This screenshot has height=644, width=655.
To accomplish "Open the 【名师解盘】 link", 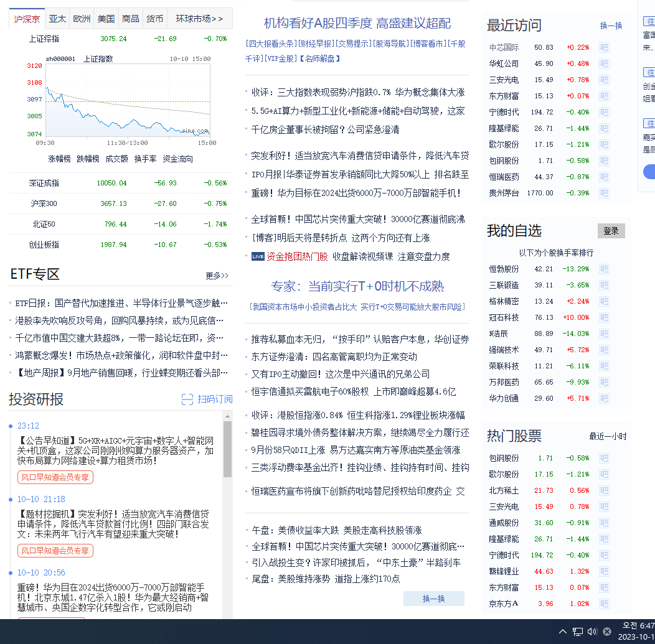I will pyautogui.click(x=319, y=58).
